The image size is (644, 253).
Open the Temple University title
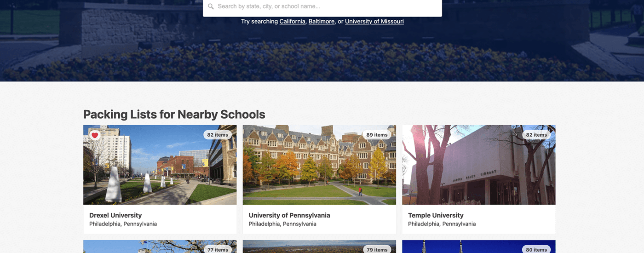point(436,215)
